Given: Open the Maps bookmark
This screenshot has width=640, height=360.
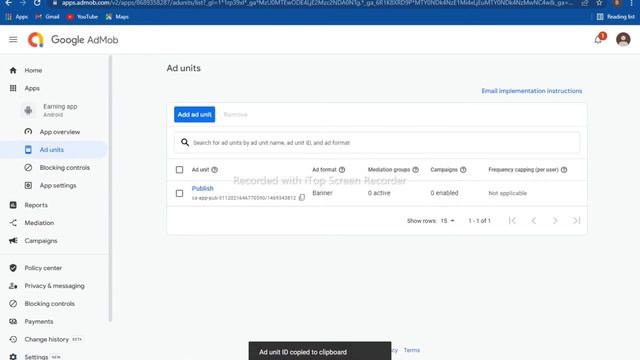Looking at the screenshot, I should [117, 17].
